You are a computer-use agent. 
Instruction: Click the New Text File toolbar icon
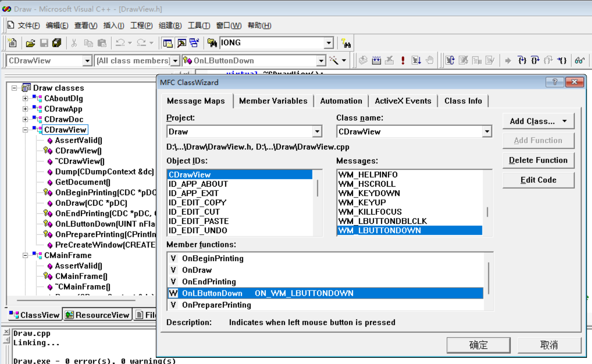[x=12, y=43]
